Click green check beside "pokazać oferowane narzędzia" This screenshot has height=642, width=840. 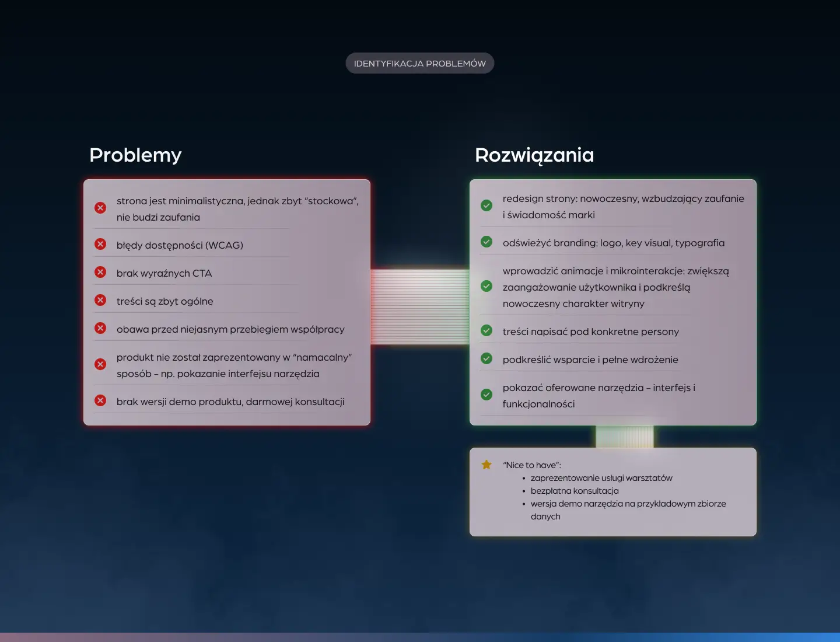[x=487, y=395]
